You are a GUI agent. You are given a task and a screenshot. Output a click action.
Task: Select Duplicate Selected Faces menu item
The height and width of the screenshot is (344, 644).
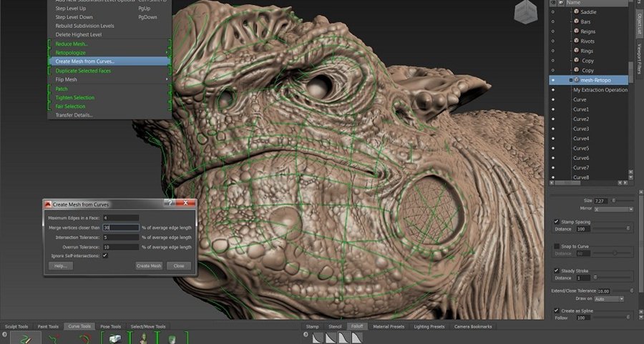pyautogui.click(x=109, y=71)
